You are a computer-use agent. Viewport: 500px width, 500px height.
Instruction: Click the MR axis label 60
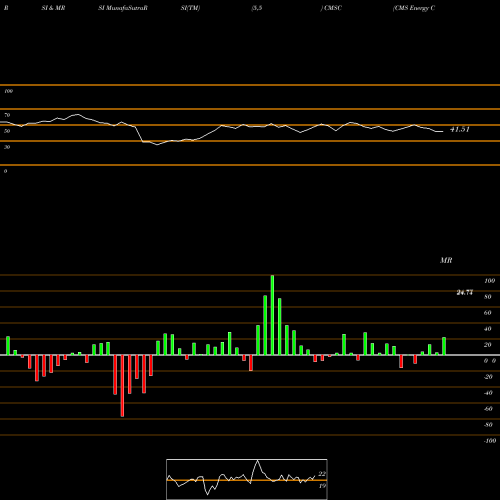click(x=488, y=313)
